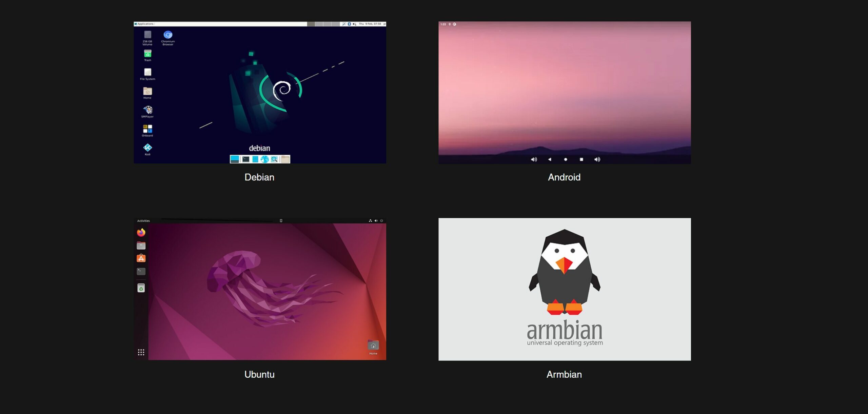Screen dimensions: 868x414
Task: Click the Ubuntu jellyfish wallpaper thumbnail
Action: pyautogui.click(x=260, y=289)
